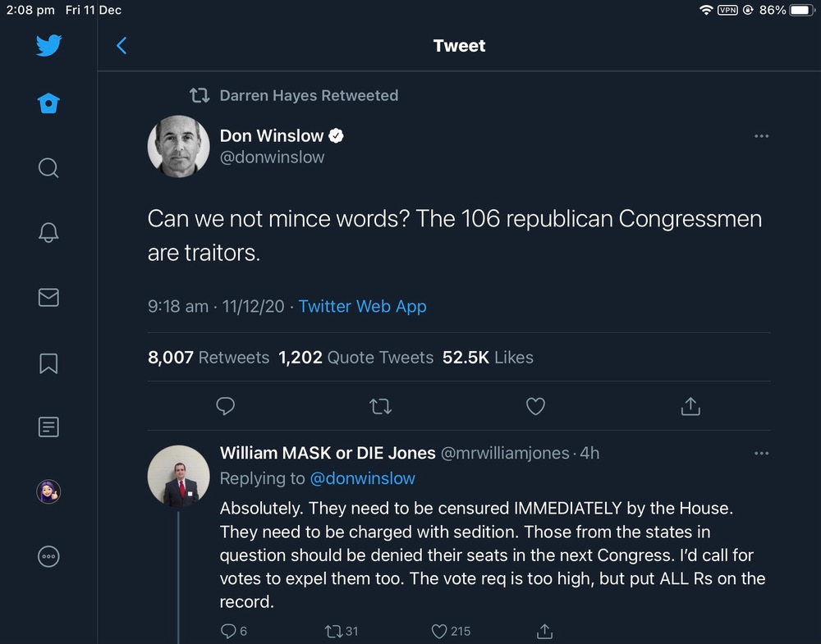Open the Messages envelope icon
Viewport: 821px width, 644px height.
(48, 297)
